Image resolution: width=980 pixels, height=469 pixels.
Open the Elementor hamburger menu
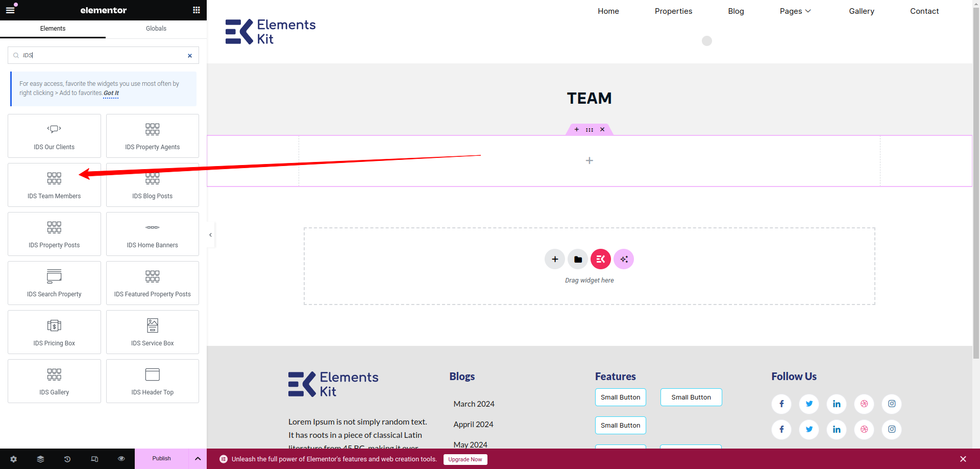click(x=10, y=10)
